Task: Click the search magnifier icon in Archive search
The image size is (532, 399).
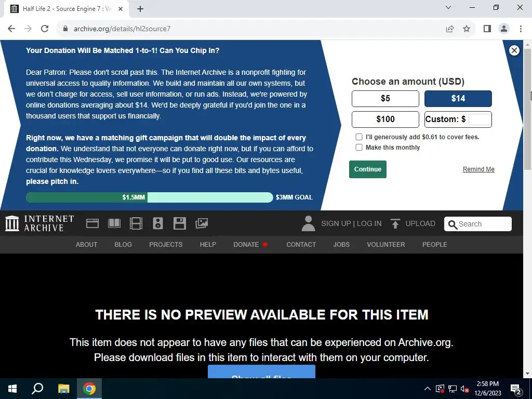Action: tap(453, 224)
